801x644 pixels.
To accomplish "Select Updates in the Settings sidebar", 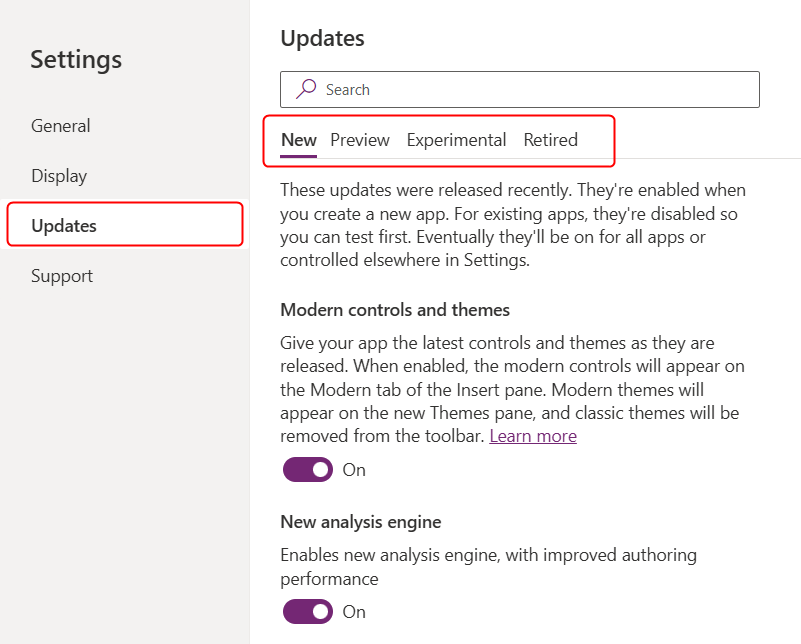I will coord(64,226).
